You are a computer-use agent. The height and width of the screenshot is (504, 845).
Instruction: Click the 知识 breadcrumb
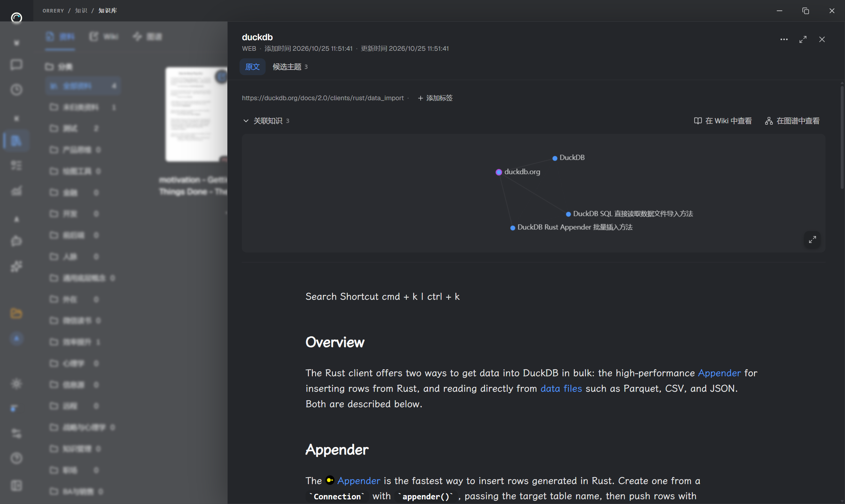81,11
